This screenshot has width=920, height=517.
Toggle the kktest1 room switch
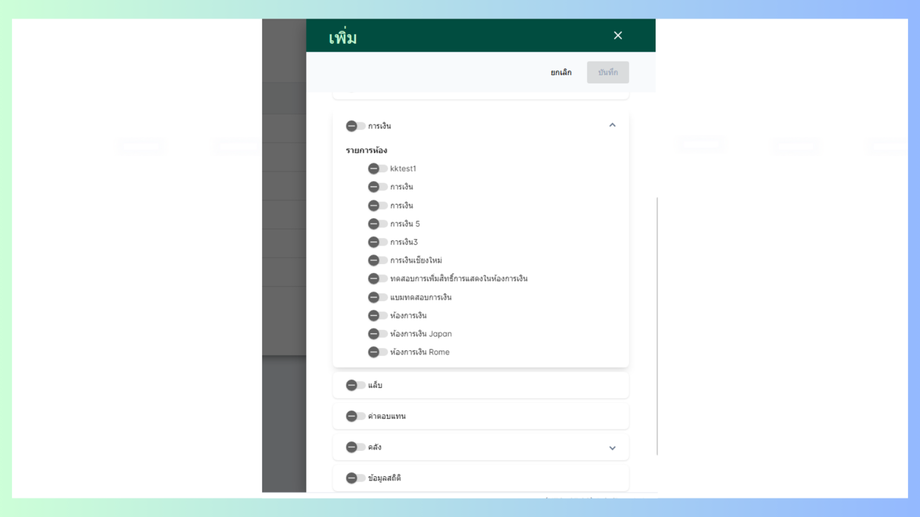[377, 168]
